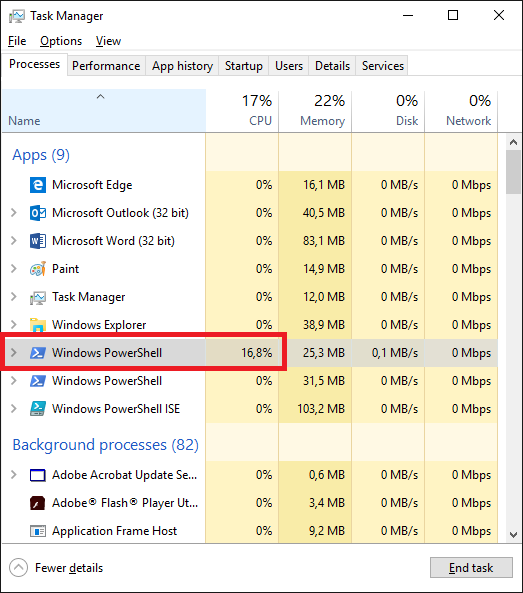Click the Microsoft Edge app icon
Screen dimensions: 523x593
38,185
